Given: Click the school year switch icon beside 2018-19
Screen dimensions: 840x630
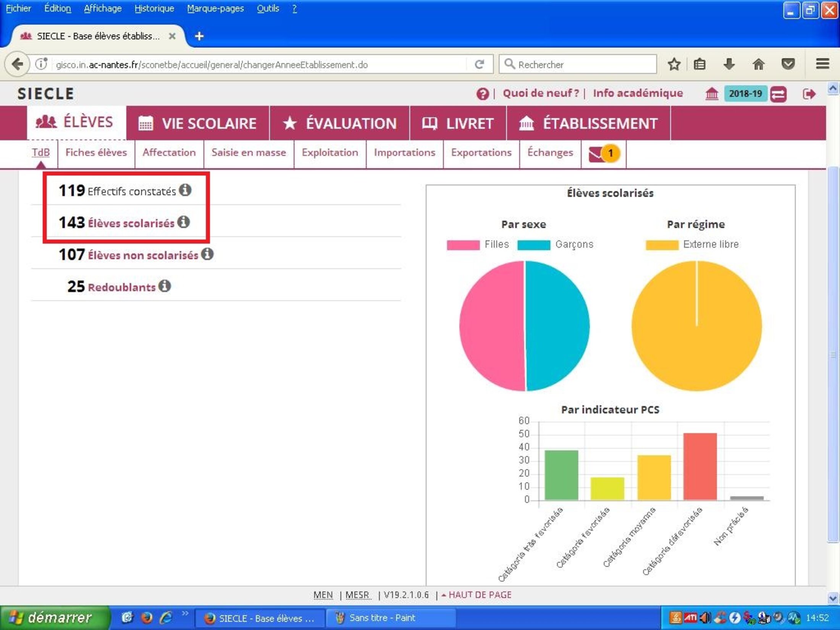Looking at the screenshot, I should [778, 94].
